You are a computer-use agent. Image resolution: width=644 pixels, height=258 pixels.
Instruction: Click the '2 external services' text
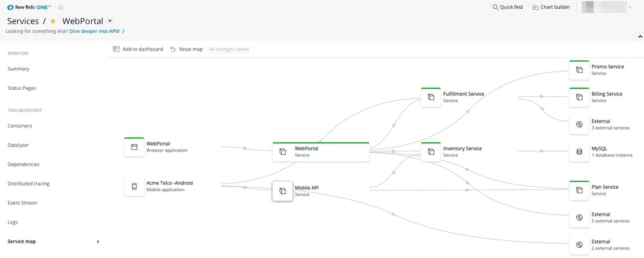pyautogui.click(x=611, y=248)
